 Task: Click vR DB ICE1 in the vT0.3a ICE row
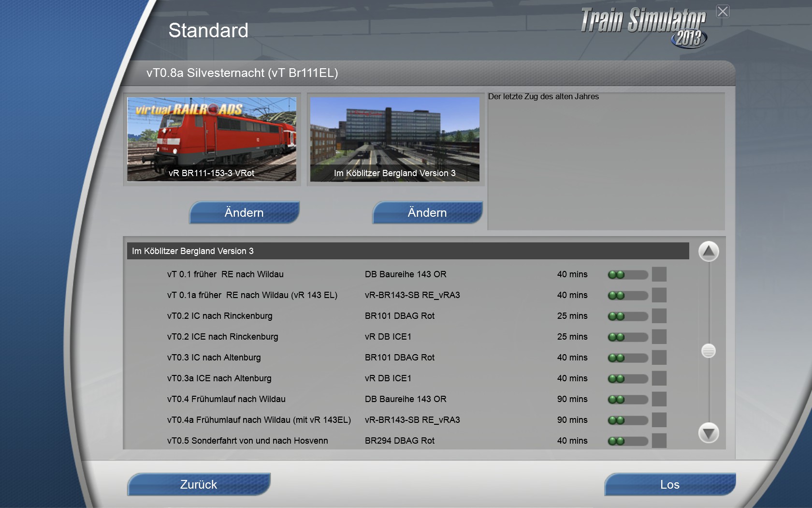(x=388, y=378)
